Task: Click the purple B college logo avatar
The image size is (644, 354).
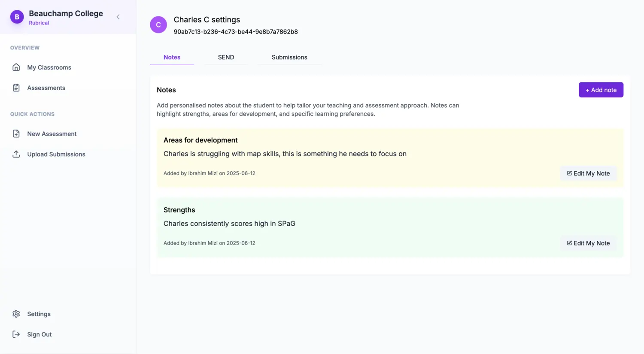Action: [x=17, y=17]
